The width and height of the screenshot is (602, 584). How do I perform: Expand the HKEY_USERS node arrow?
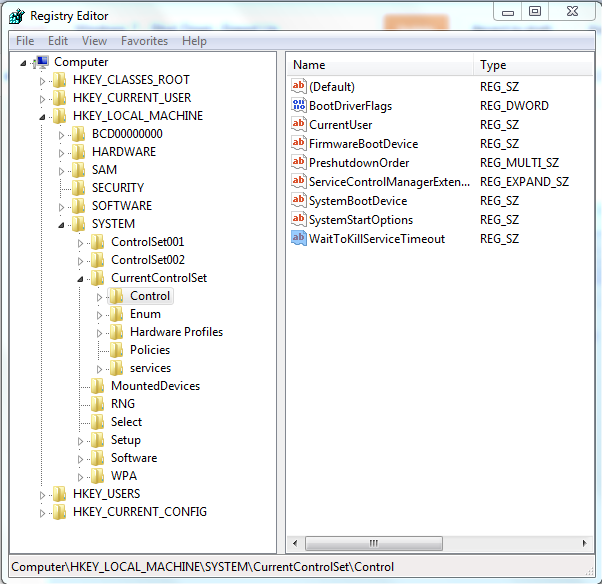click(42, 495)
